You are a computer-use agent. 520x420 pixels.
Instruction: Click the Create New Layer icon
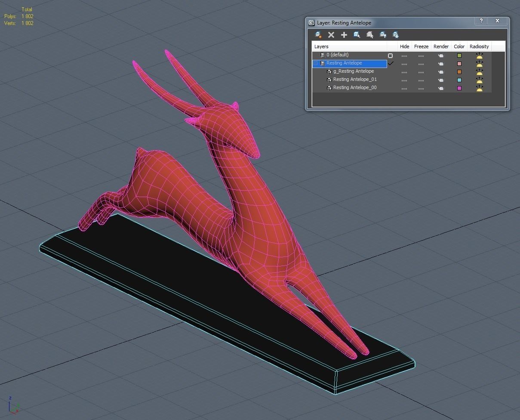pyautogui.click(x=318, y=35)
